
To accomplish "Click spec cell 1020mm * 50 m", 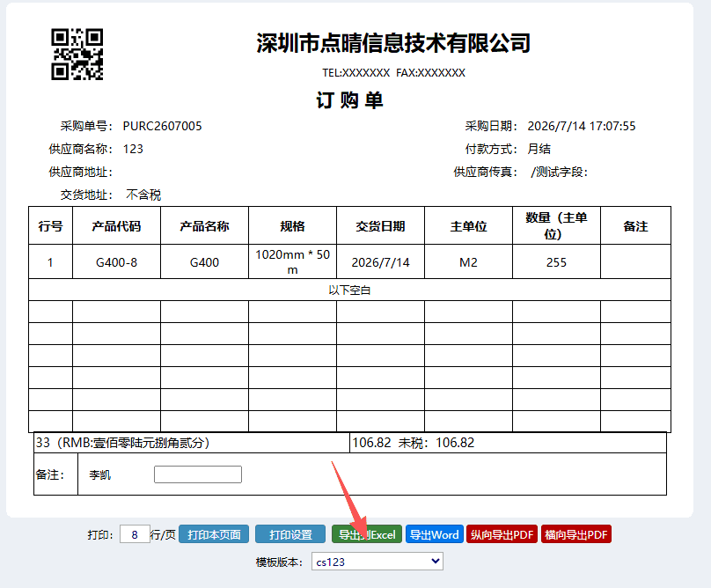I will point(292,261).
